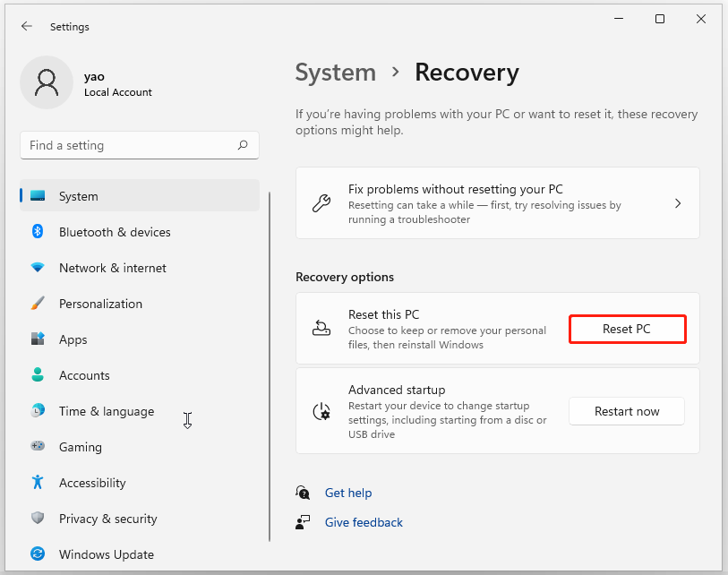The image size is (728, 575).
Task: Click the Restart now button
Action: tap(626, 411)
